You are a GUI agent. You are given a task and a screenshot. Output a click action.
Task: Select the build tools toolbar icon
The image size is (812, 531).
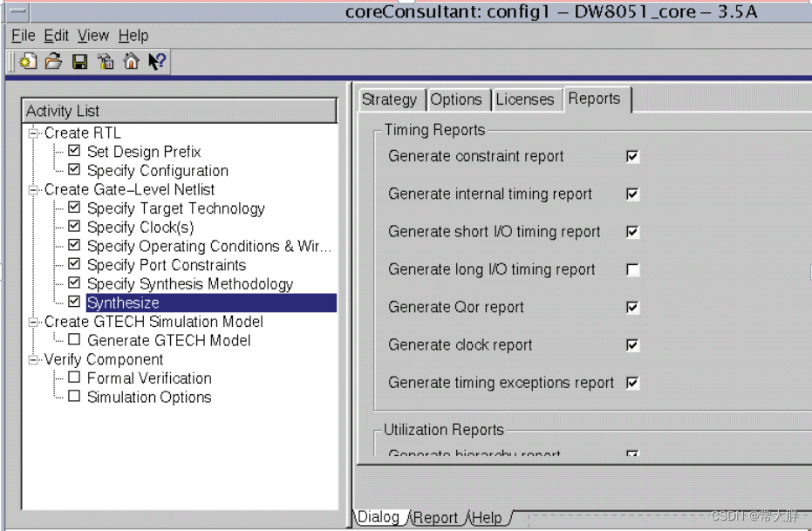pyautogui.click(x=106, y=61)
